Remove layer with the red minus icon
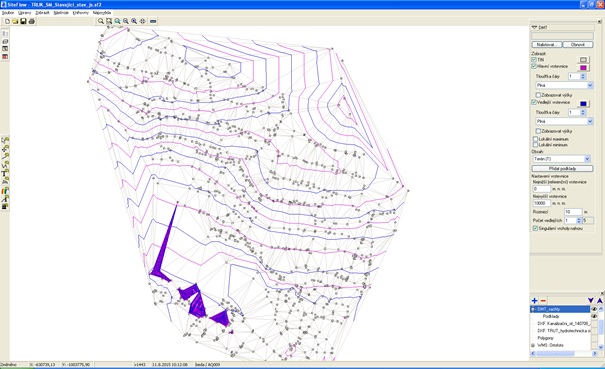Image resolution: width=605 pixels, height=369 pixels. click(x=543, y=300)
